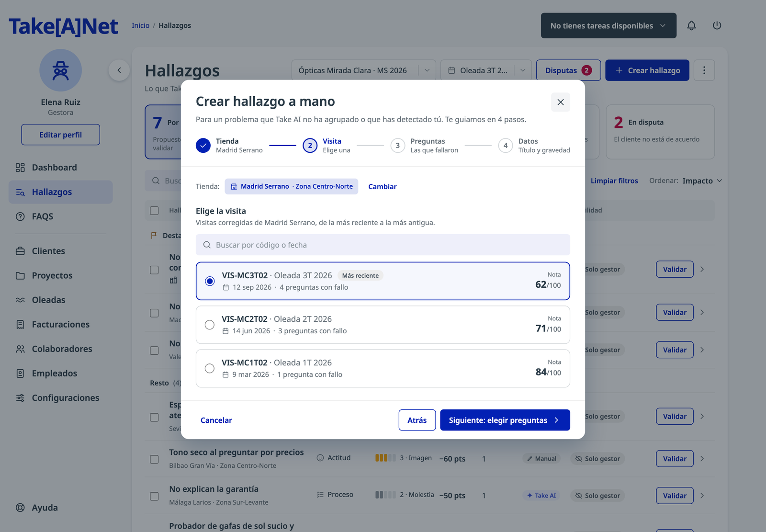The image size is (766, 532).
Task: Open Proyectos sidebar item
Action: 60,275
